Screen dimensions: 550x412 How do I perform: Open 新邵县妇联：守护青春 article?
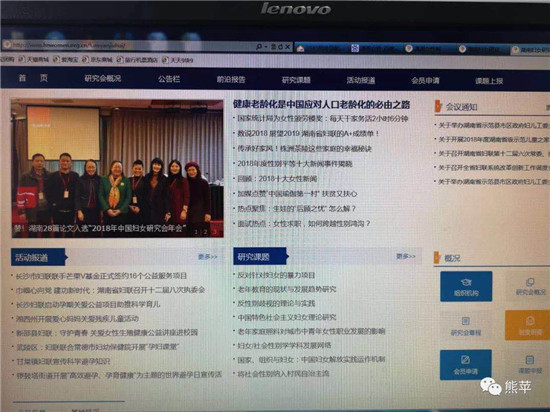click(x=107, y=332)
